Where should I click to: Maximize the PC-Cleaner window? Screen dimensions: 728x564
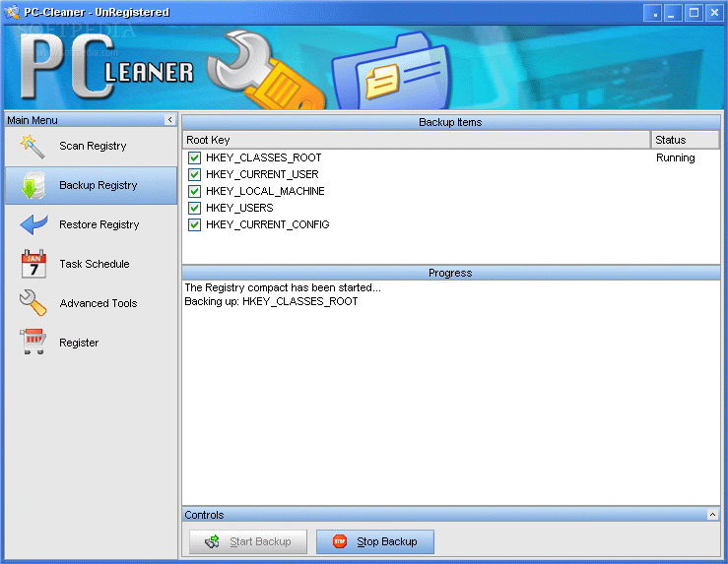[x=694, y=13]
